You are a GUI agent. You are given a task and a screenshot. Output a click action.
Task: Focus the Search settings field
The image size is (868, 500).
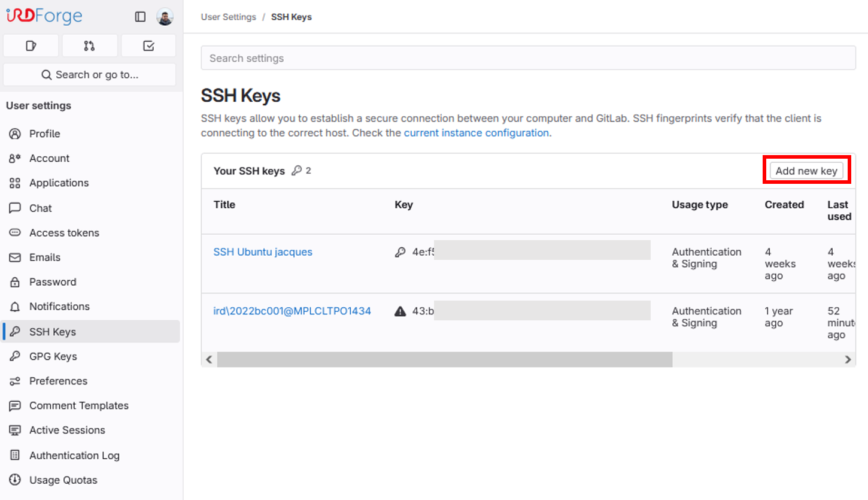point(528,58)
